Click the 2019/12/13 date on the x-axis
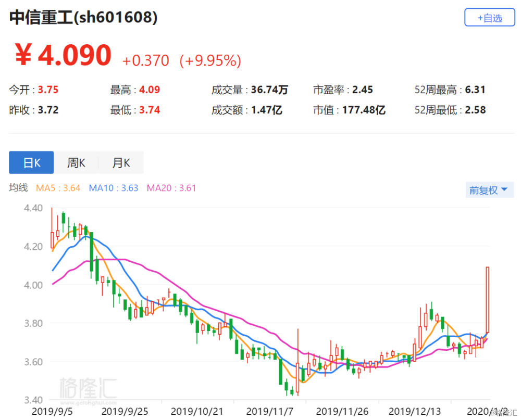 click(415, 411)
